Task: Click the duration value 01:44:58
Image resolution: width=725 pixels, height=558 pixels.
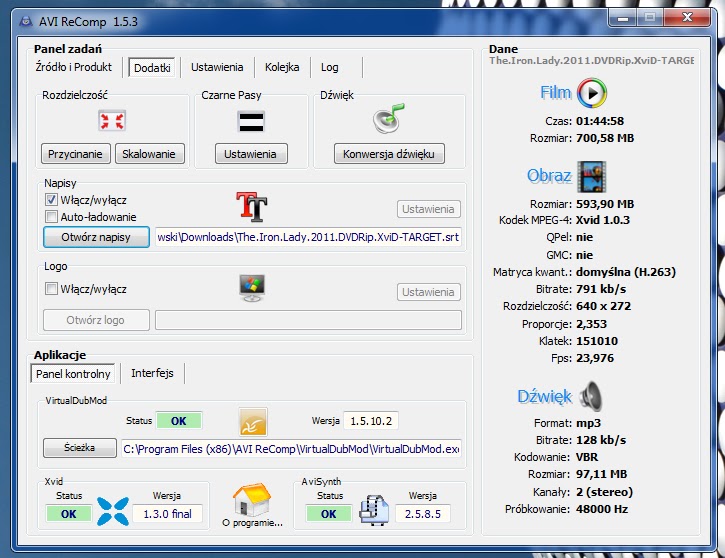Action: 600,121
